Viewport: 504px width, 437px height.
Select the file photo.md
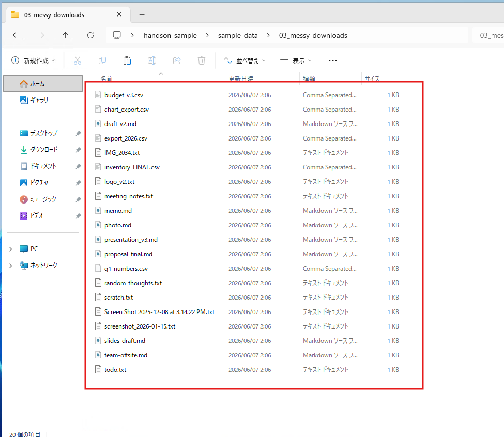118,225
